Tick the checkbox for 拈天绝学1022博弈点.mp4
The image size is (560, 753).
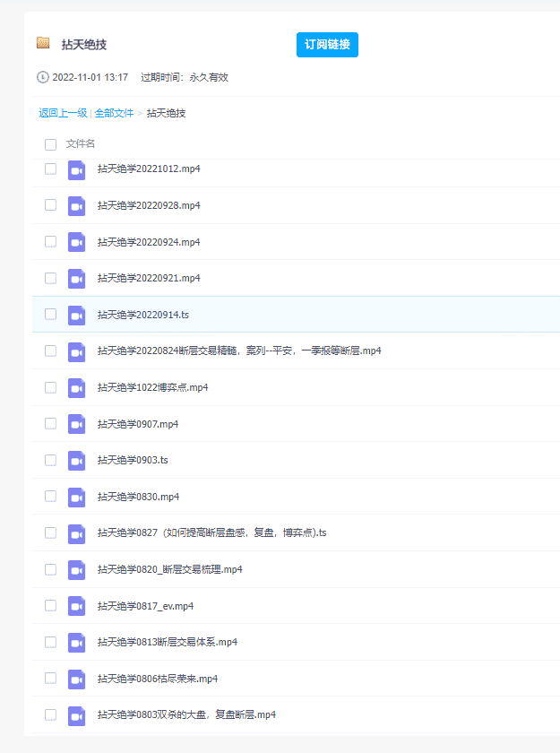[50, 387]
